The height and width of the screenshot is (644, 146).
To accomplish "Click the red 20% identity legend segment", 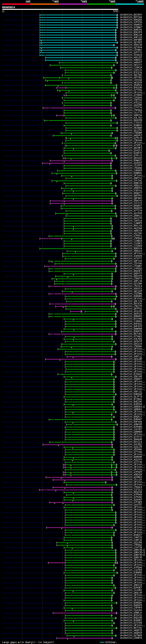I will point(16,4).
